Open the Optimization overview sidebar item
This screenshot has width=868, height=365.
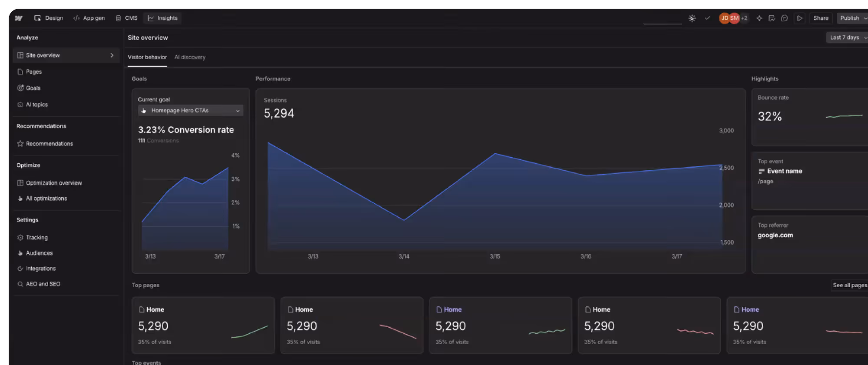tap(66, 183)
